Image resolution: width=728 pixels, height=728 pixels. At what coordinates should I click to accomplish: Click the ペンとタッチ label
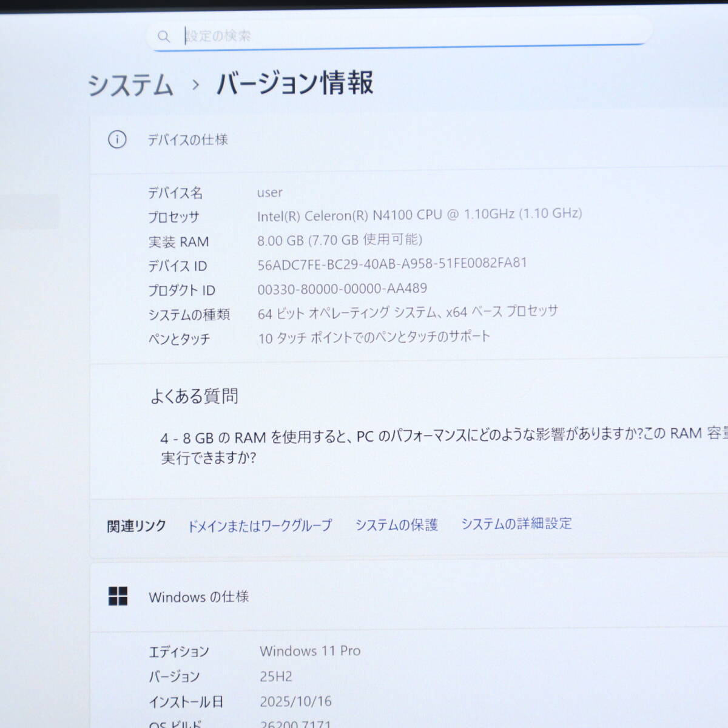coord(179,339)
